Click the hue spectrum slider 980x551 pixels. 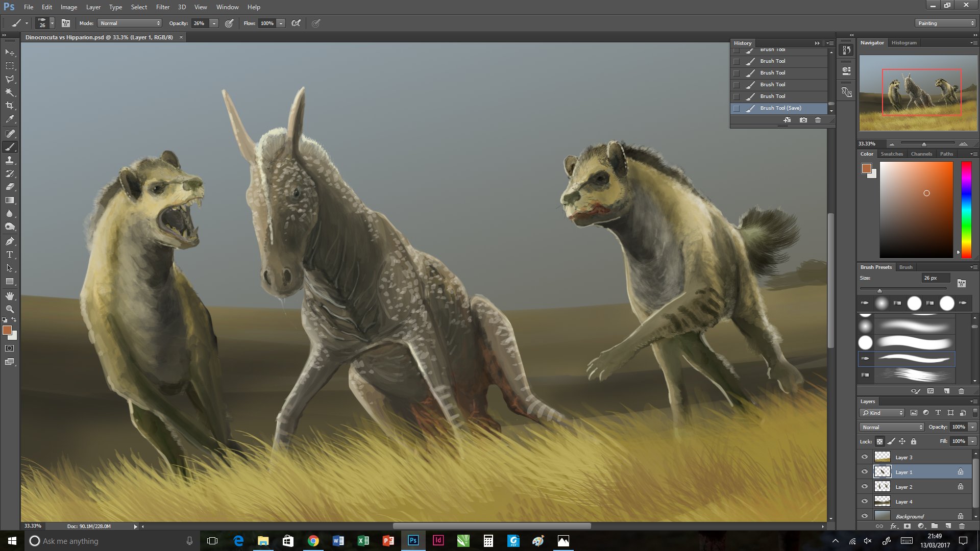(966, 210)
